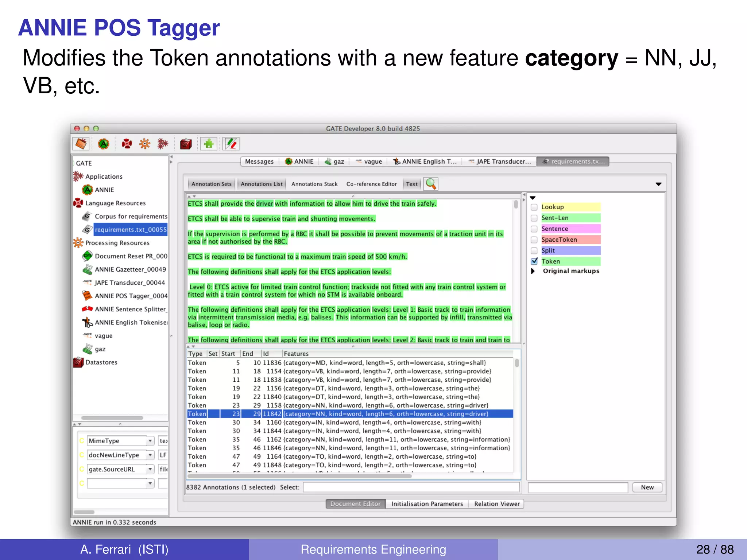Click the datastore toolbar icon

coord(186,144)
